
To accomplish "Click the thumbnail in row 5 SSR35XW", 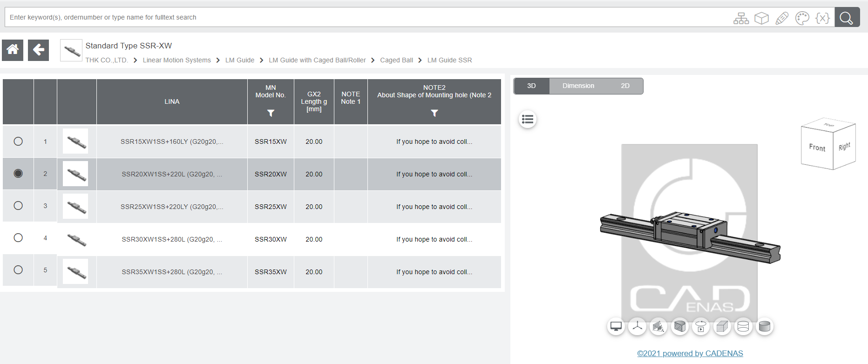I will click(x=75, y=272).
